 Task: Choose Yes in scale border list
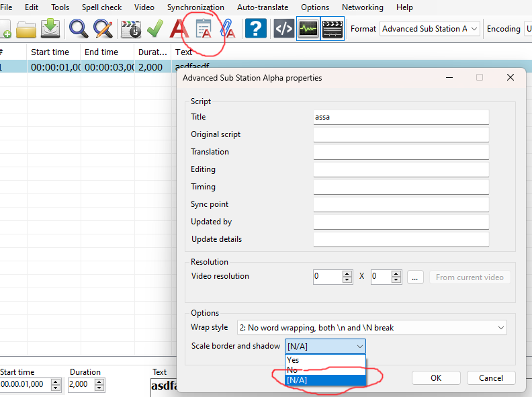click(325, 359)
